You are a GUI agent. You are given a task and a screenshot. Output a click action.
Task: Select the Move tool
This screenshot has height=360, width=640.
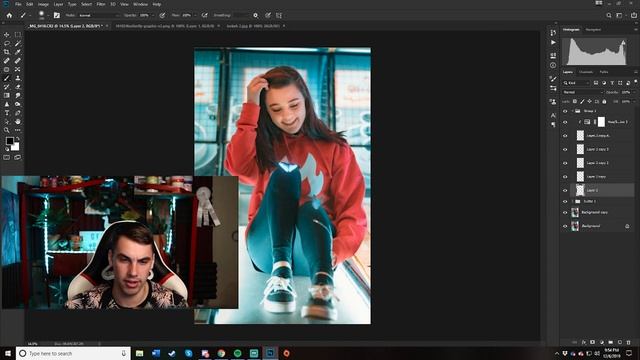7,35
